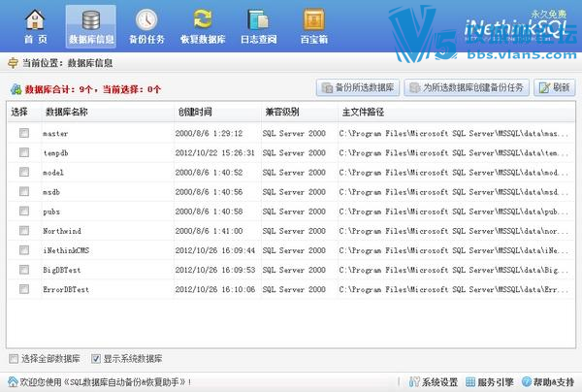Select the 数据库信息 database icon
The width and height of the screenshot is (582, 392).
pos(91,20)
